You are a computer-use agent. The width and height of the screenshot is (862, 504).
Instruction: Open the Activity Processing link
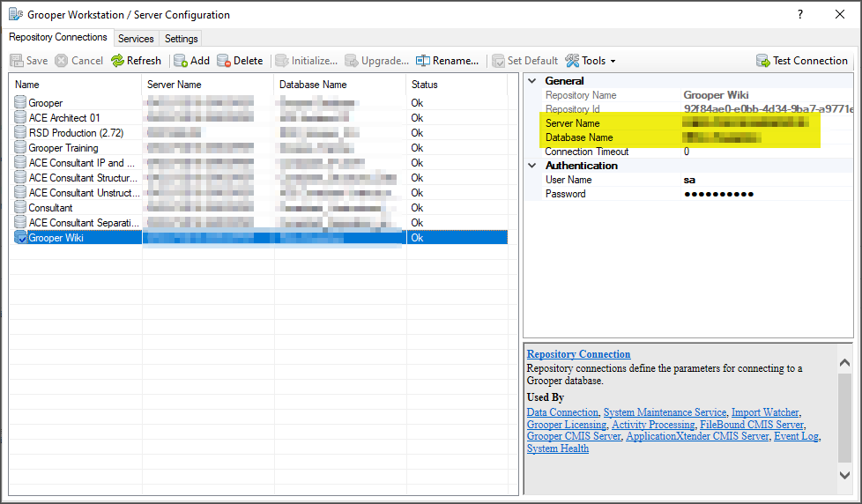653,425
